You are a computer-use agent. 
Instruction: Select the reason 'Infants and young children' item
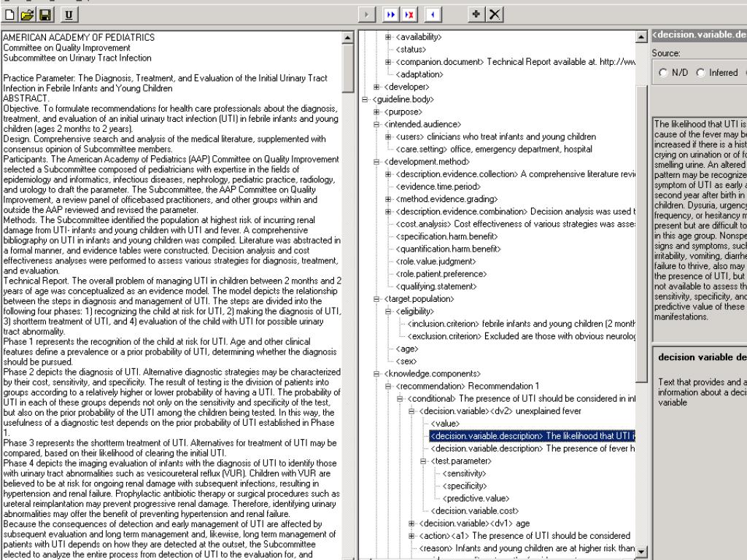[x=527, y=548]
